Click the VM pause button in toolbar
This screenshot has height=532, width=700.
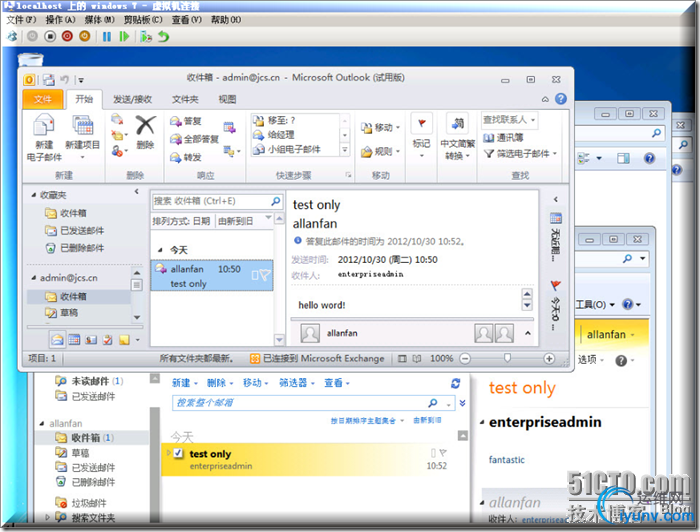coord(107,37)
